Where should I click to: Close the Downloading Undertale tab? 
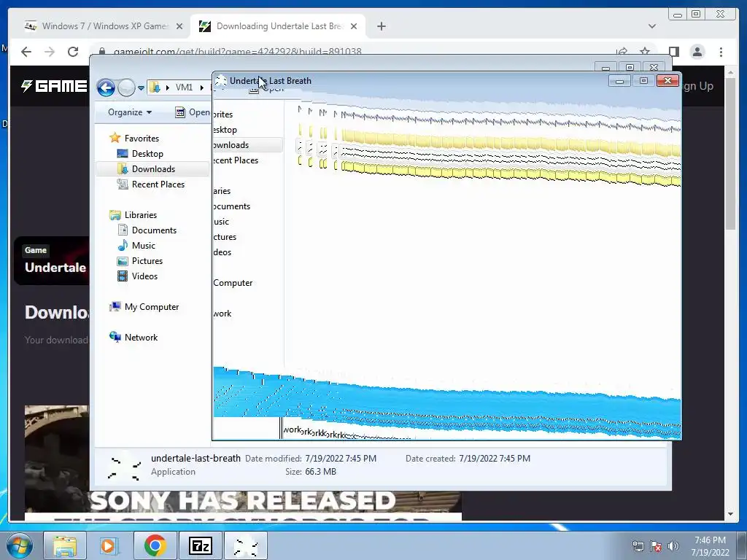pos(354,26)
